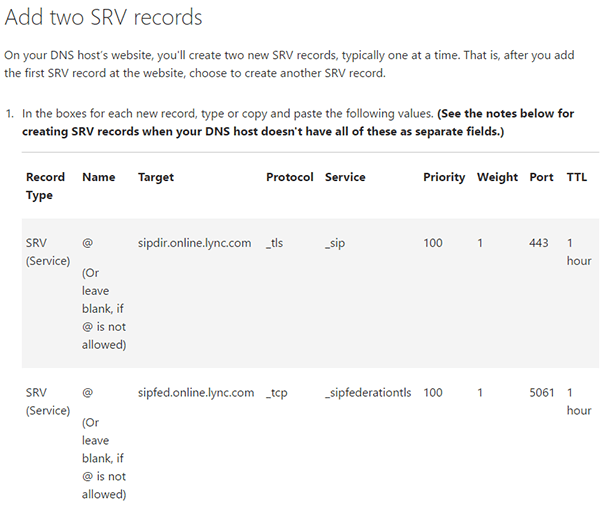600x517 pixels.
Task: Click the port value 443
Action: [539, 243]
